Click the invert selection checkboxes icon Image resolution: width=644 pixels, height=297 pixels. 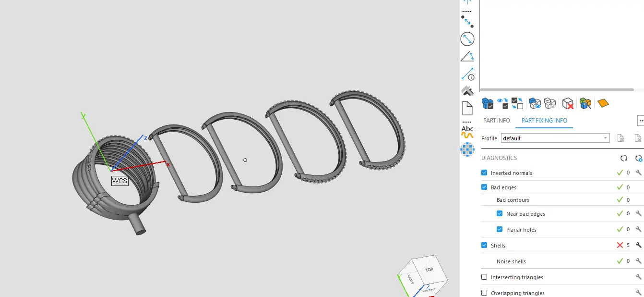517,103
